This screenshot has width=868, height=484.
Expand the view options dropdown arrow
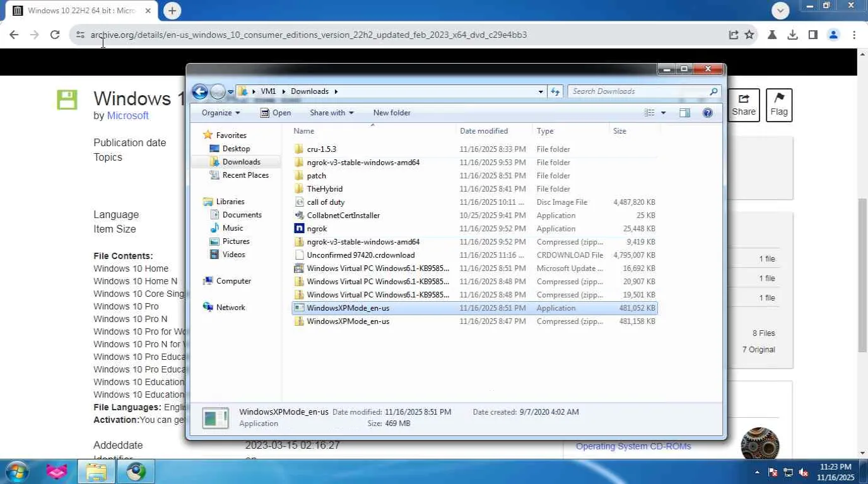(x=663, y=113)
